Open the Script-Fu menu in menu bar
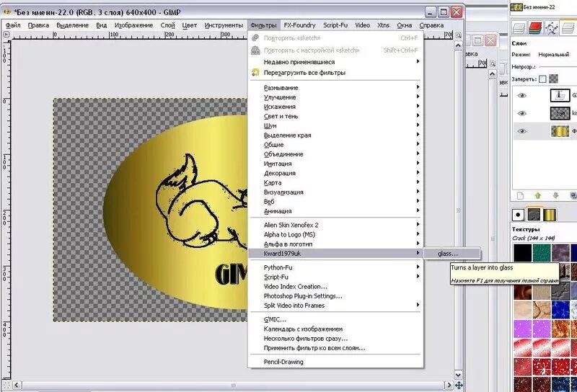This screenshot has width=577, height=392. click(x=335, y=25)
